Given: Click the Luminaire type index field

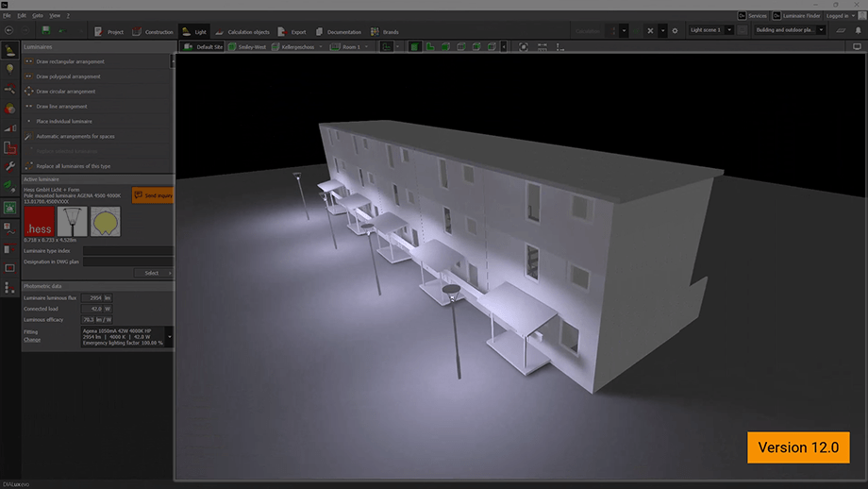Looking at the screenshot, I should tap(127, 251).
